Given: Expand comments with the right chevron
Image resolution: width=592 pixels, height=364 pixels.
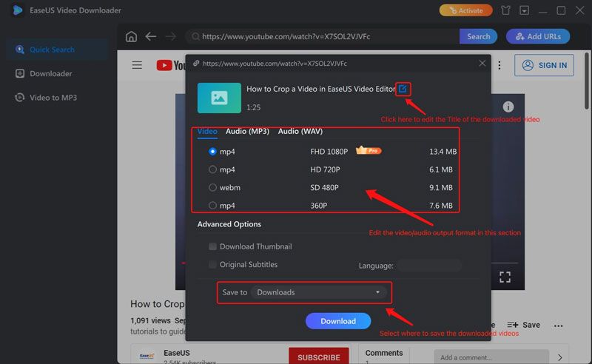Looking at the screenshot, I should click(560, 357).
